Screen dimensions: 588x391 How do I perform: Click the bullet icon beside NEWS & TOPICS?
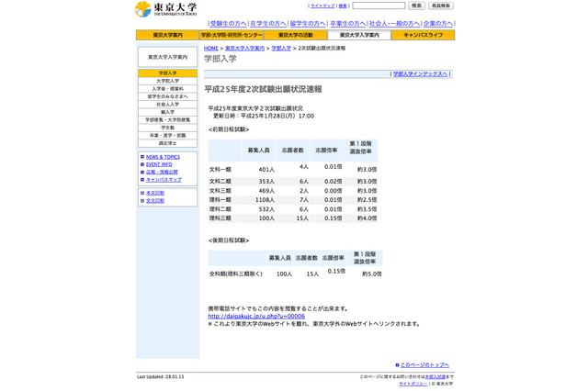tap(142, 157)
